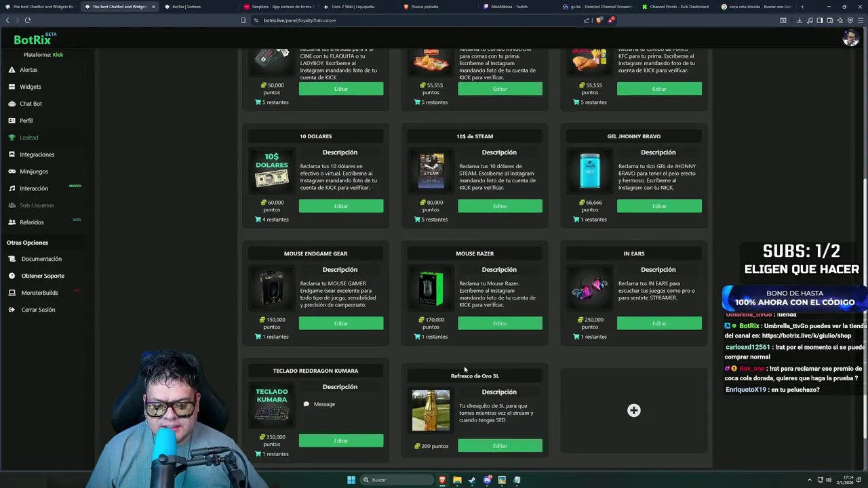Click the 10 DOLARES item image
The image size is (868, 488).
point(271,170)
